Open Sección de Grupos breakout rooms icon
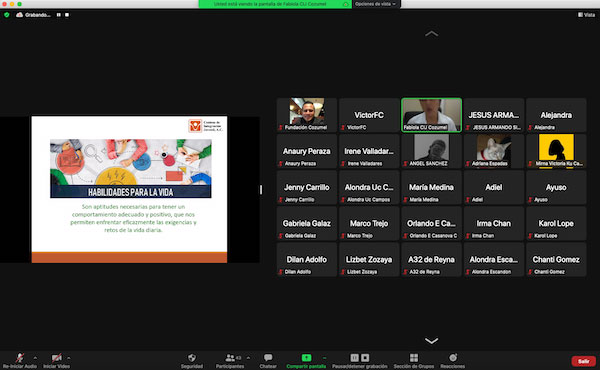600x370 pixels. [414, 358]
